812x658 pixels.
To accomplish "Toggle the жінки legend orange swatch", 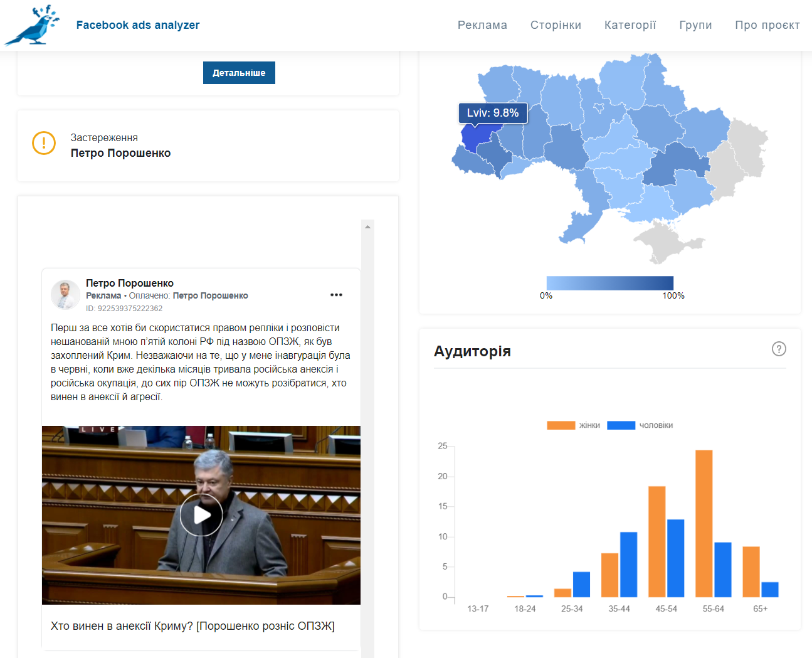I will tap(561, 425).
